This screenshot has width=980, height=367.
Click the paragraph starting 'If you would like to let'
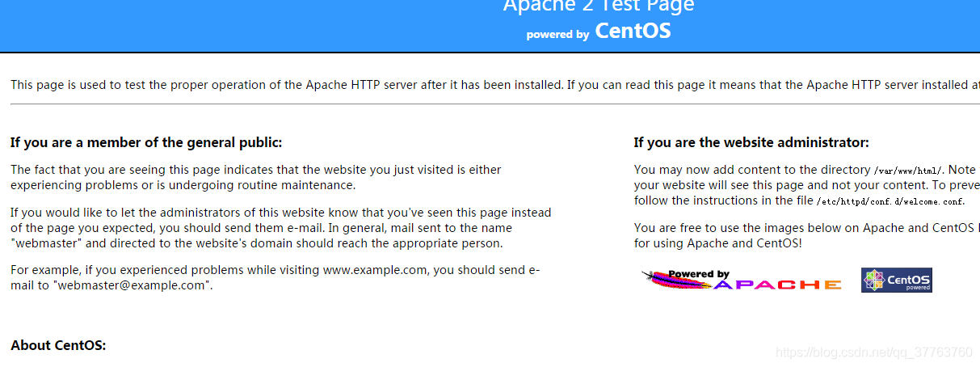tap(281, 228)
